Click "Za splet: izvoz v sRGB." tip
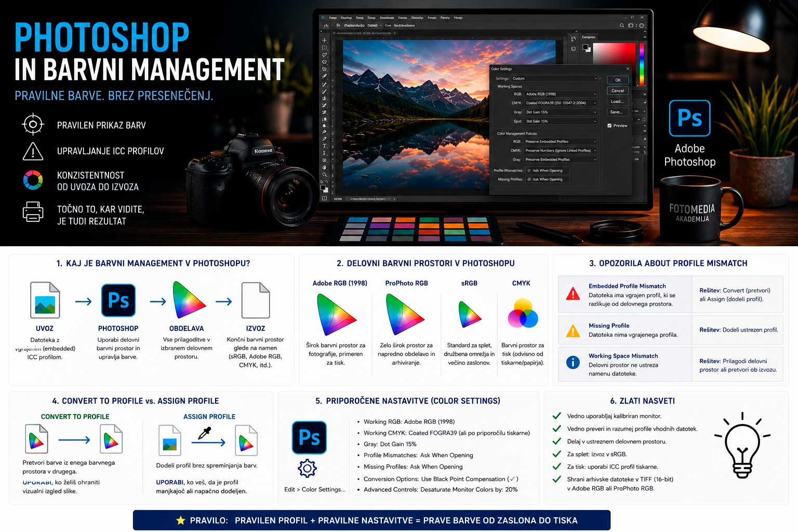 [597, 454]
